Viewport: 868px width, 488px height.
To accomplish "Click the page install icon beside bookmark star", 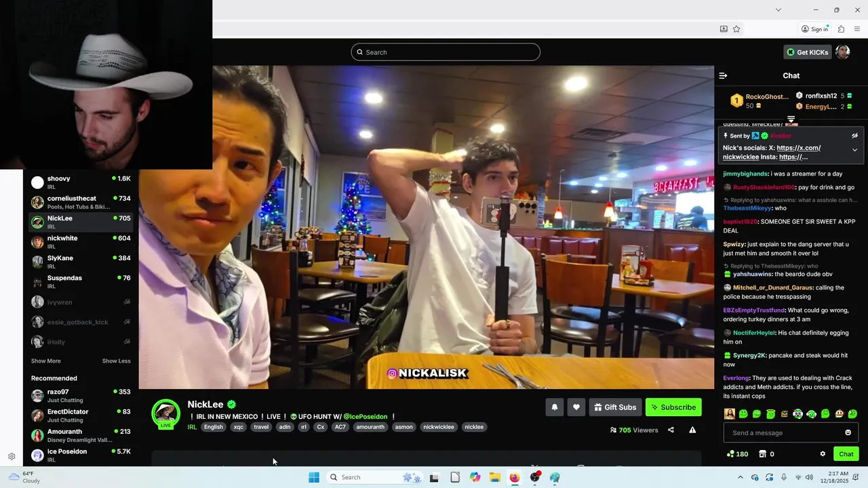I will tap(724, 29).
